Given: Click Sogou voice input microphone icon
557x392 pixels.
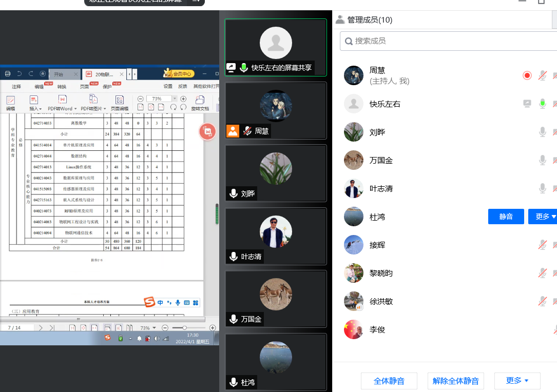Looking at the screenshot, I should point(178,303).
